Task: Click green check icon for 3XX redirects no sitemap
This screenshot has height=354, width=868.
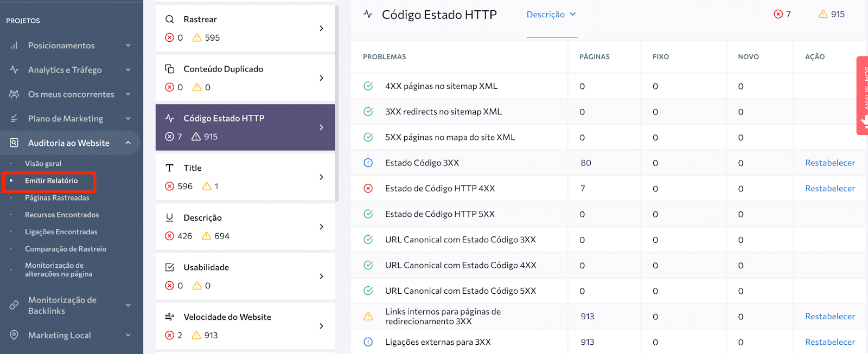Action: tap(368, 112)
